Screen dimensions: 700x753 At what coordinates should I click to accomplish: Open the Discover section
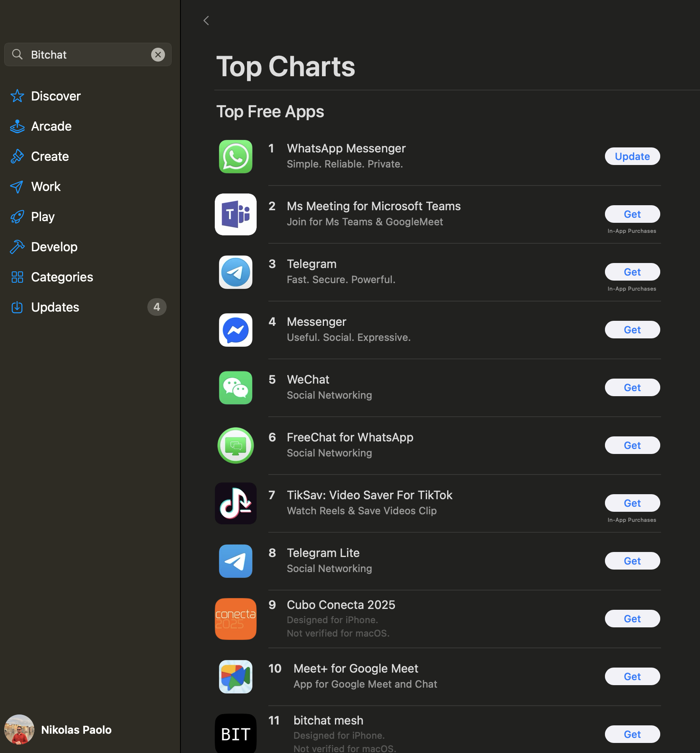pos(56,96)
